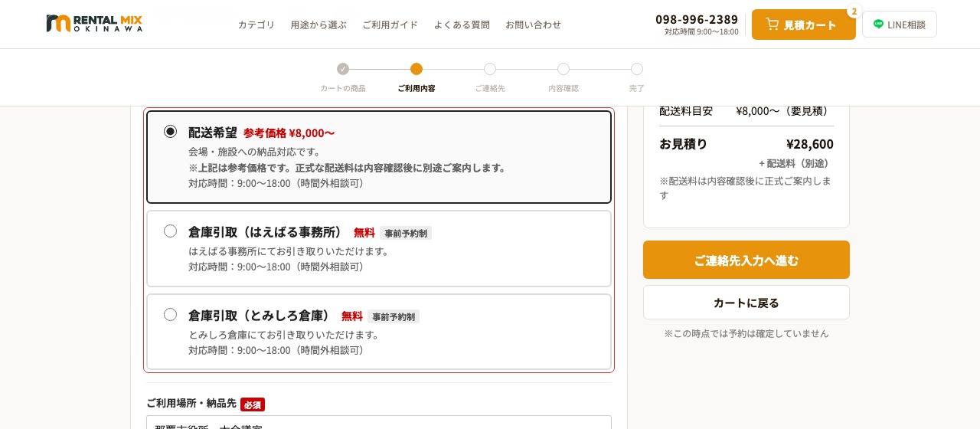Screen dimensions: 980x429
Task: Click the 内容確認 step circle
Action: click(x=563, y=69)
